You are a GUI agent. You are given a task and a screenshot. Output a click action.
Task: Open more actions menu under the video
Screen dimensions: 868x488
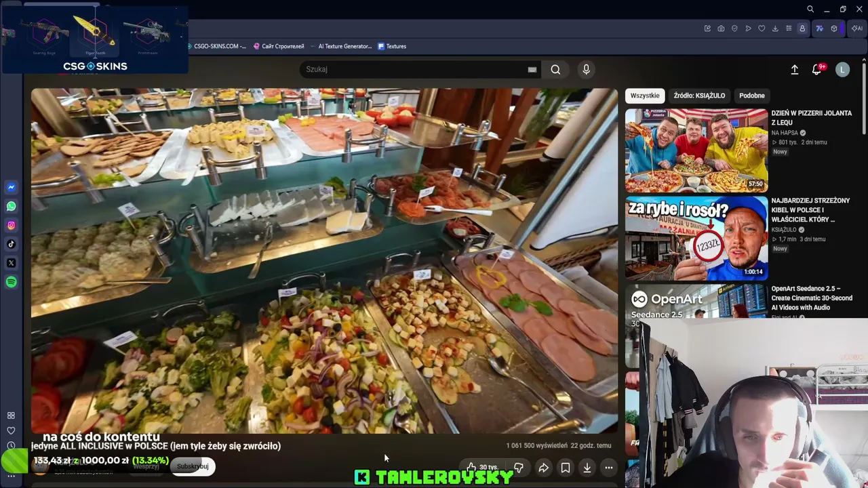point(609,468)
